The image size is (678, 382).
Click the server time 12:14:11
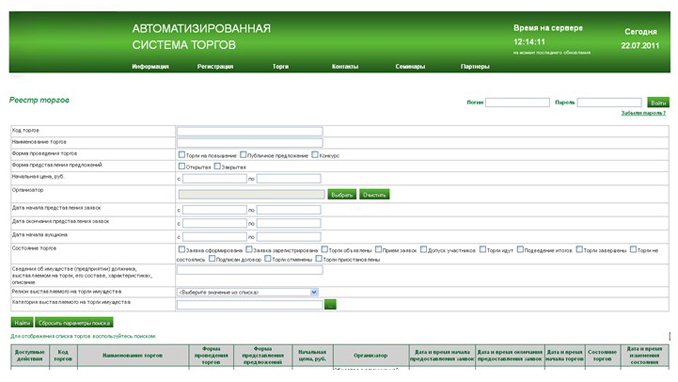pos(529,42)
